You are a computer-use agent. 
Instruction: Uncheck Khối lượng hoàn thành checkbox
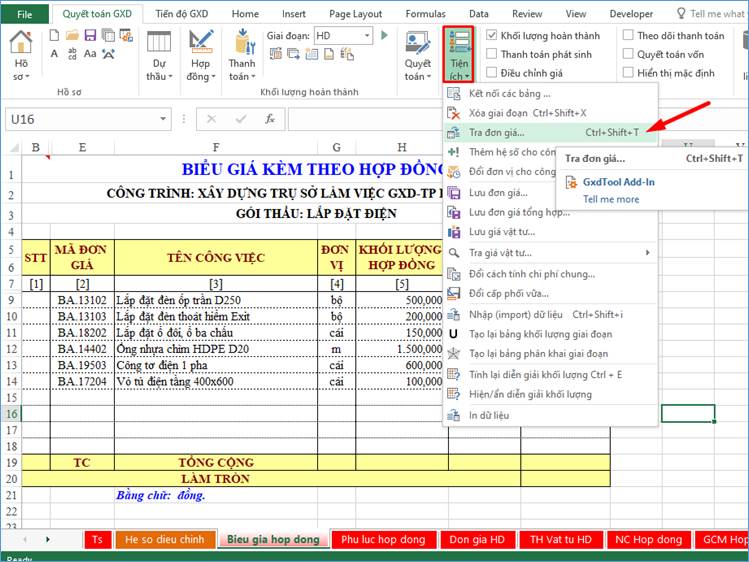pyautogui.click(x=492, y=35)
